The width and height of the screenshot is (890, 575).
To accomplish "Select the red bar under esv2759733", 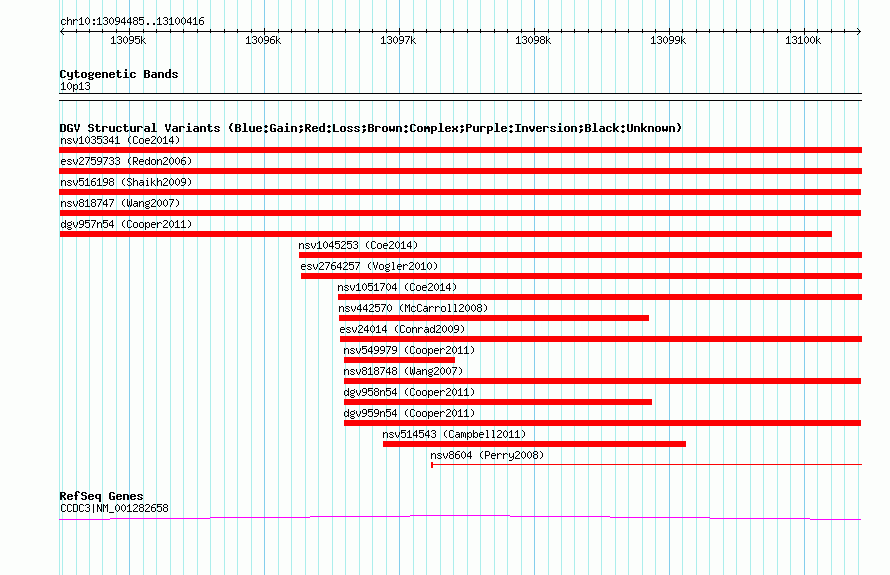I will point(460,171).
